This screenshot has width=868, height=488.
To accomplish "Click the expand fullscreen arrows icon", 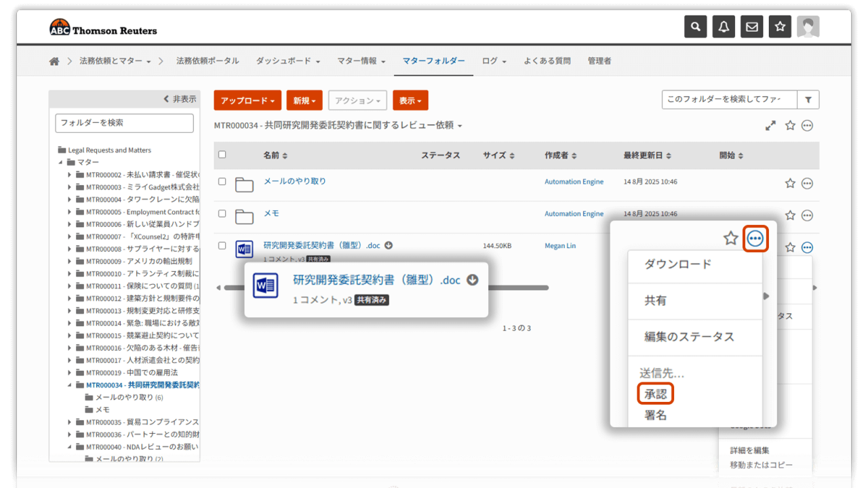I will tap(770, 125).
